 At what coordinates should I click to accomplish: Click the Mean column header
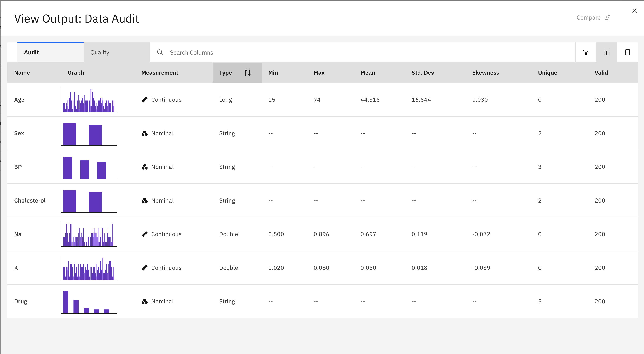pyautogui.click(x=368, y=73)
